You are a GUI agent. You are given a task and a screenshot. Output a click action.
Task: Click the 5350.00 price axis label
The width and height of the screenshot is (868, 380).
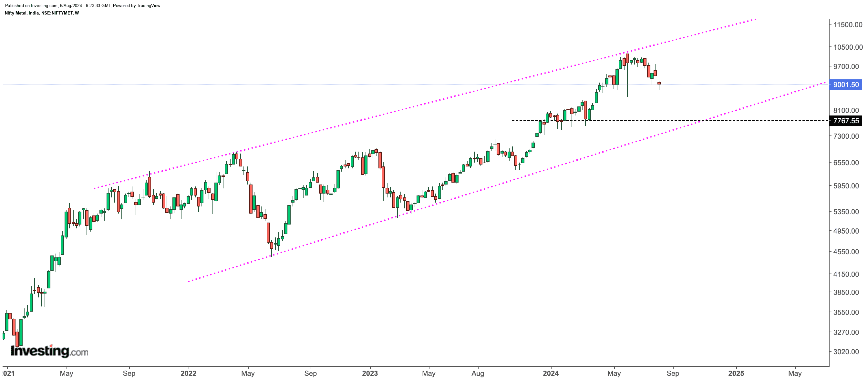click(x=846, y=211)
